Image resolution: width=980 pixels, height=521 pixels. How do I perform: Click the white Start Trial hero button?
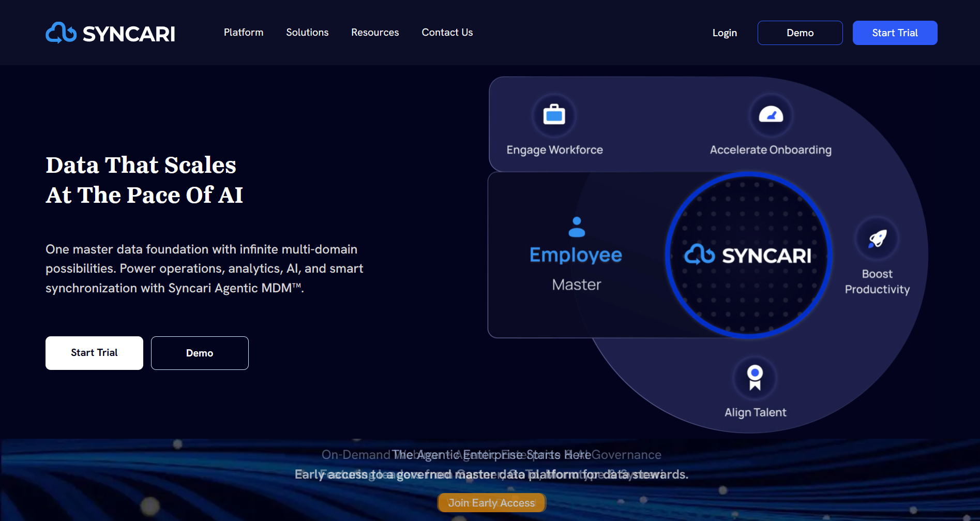(x=94, y=353)
